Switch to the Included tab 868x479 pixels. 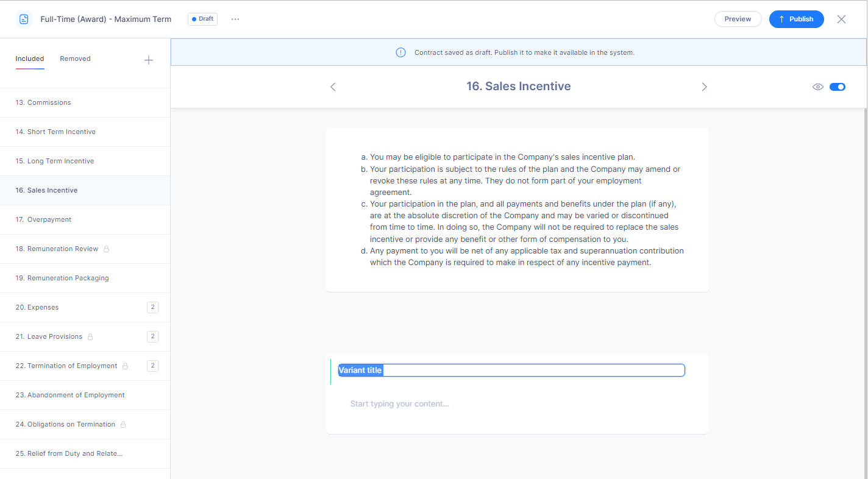pos(30,59)
